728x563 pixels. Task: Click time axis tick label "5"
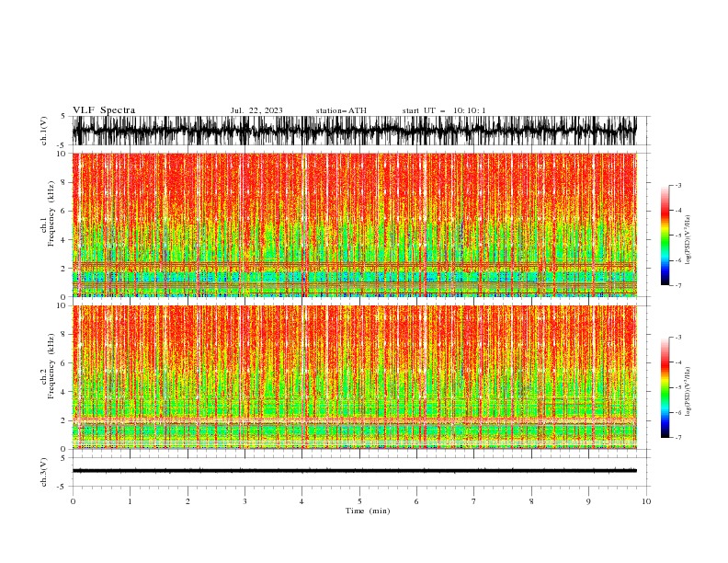tap(359, 501)
